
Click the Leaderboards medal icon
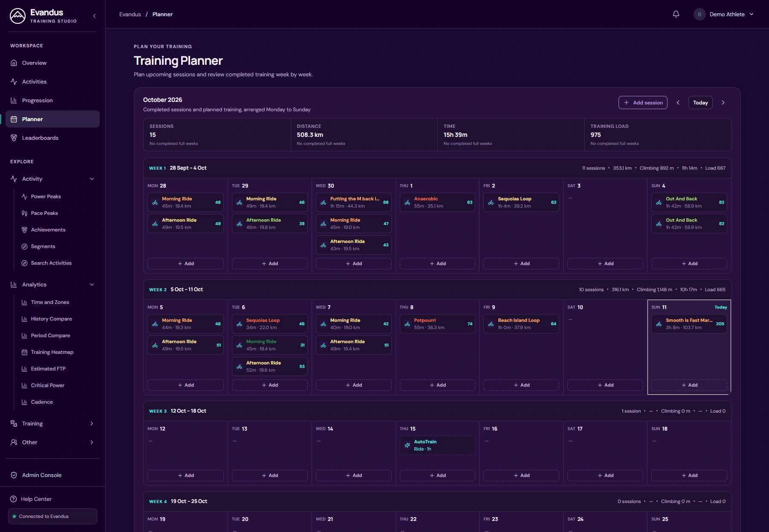14,138
